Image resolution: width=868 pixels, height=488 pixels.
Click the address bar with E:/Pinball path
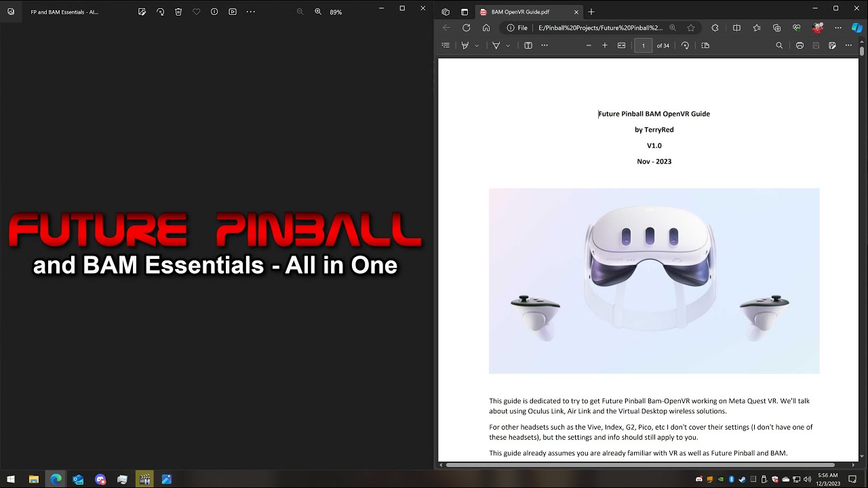pyautogui.click(x=600, y=28)
